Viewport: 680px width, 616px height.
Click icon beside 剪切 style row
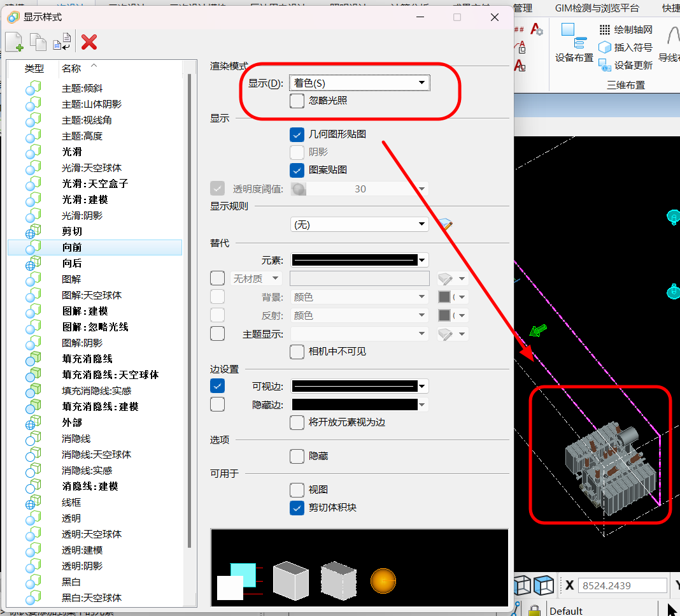33,232
